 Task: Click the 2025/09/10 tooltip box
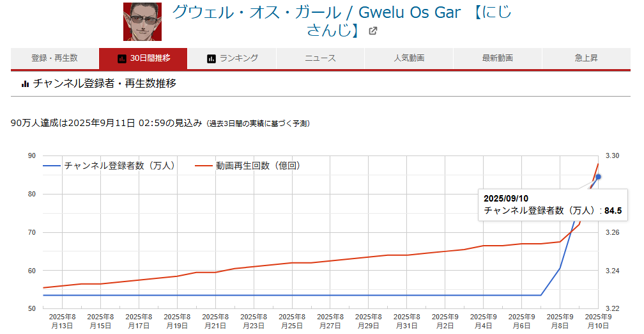click(553, 204)
